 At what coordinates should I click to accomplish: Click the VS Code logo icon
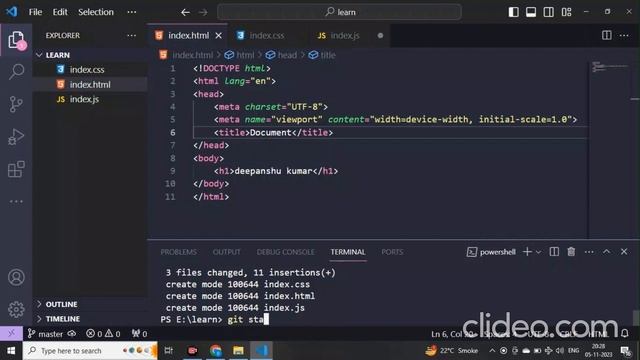(11, 11)
